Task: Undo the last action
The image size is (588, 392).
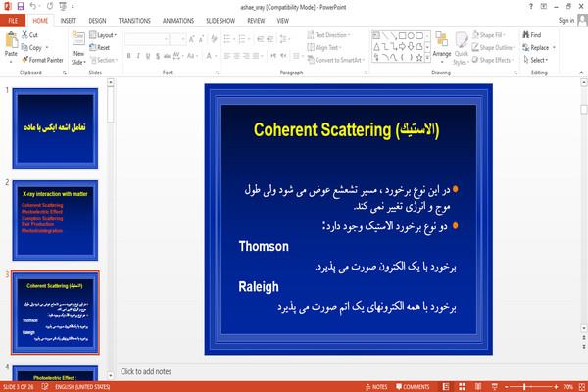Action: (33, 6)
